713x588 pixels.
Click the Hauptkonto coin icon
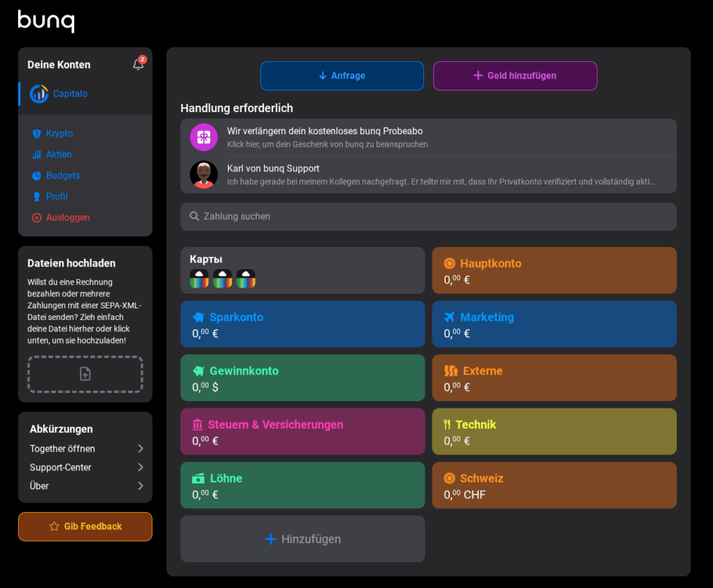449,263
